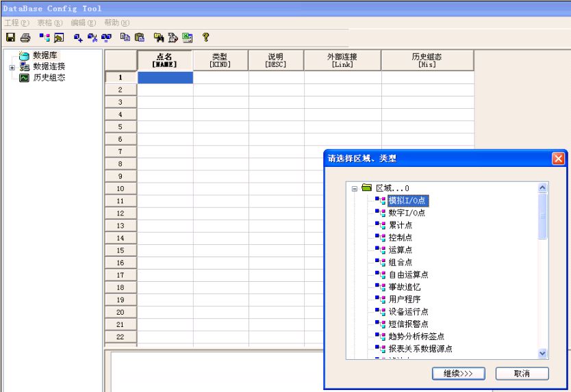
Task: Click the yellow question mark Help icon
Action: tap(205, 38)
